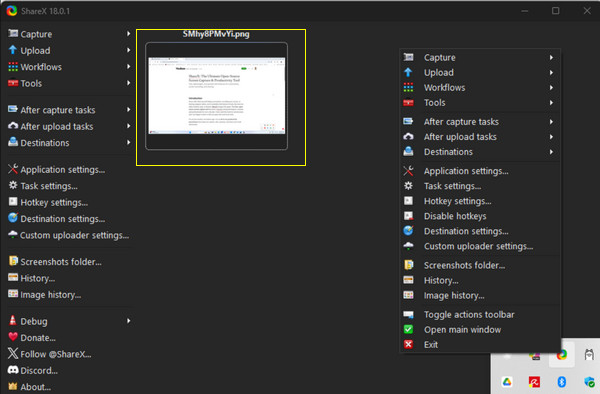Click Toggle actions toolbar icon in tray menu

coord(408,314)
